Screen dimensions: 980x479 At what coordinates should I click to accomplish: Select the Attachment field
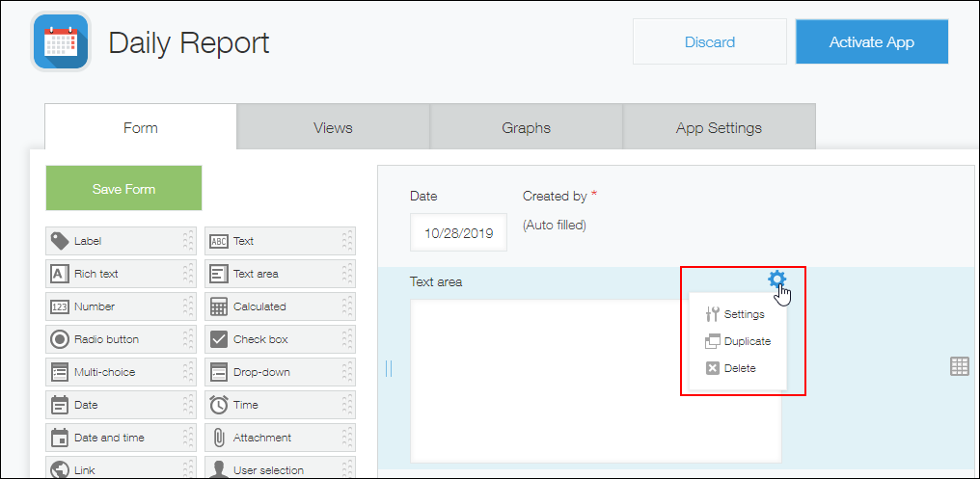tap(280, 438)
